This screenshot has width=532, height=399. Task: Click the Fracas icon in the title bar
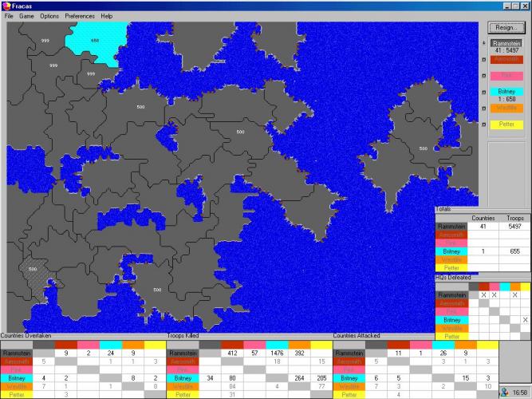[6, 6]
